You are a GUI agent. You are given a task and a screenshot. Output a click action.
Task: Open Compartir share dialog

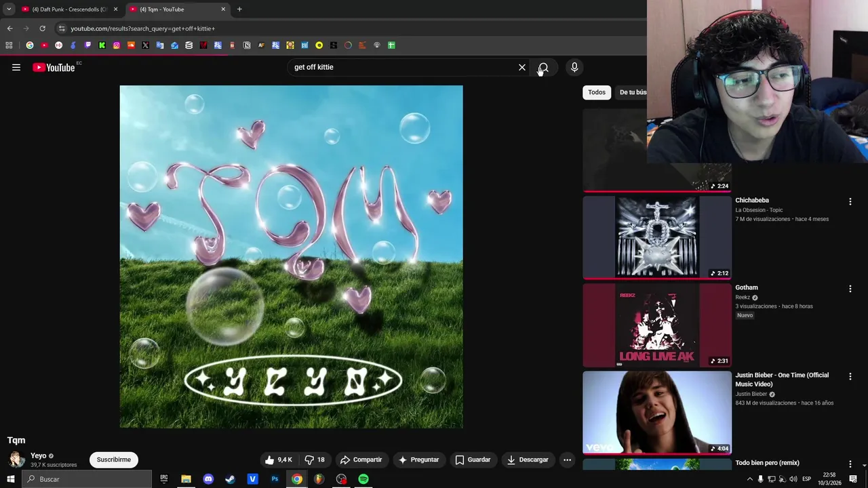point(361,460)
